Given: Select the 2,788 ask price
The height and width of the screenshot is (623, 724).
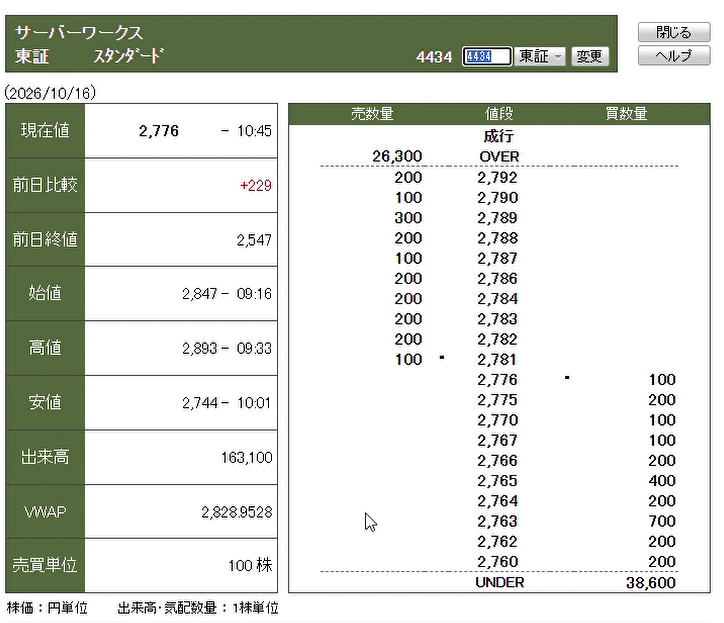Looking at the screenshot, I should click(x=497, y=238).
